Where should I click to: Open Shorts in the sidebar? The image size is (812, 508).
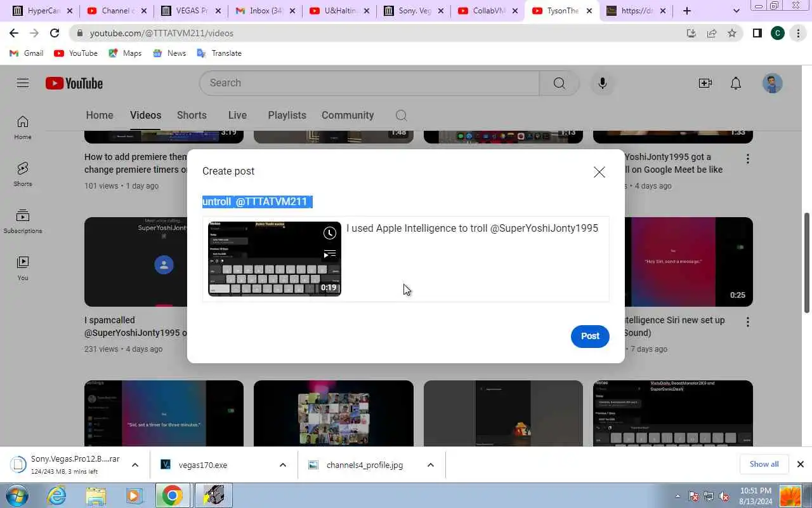[23, 174]
